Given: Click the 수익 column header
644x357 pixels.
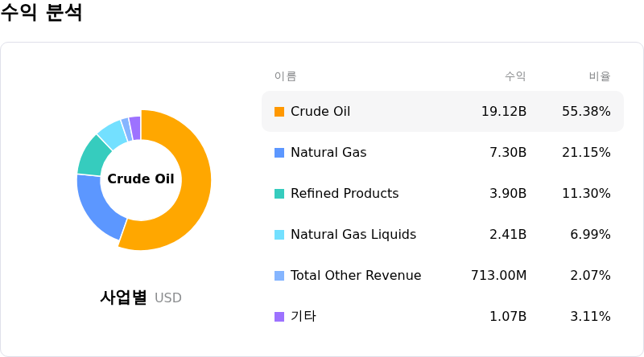Looking at the screenshot, I should tap(515, 76).
